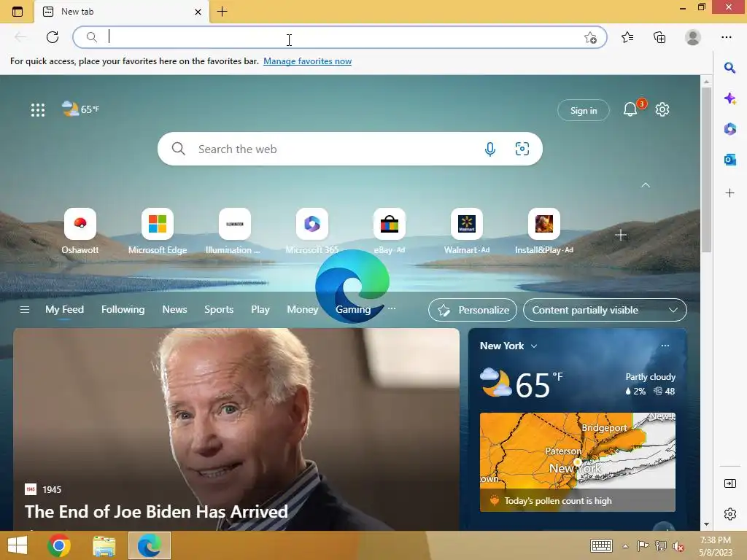Click Manage favorites now link

point(307,61)
